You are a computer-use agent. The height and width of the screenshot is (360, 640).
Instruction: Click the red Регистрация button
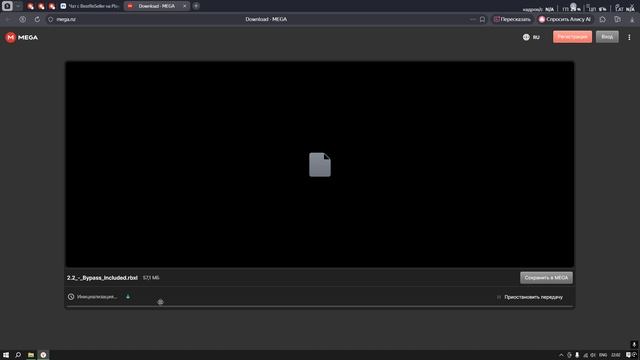(x=572, y=37)
